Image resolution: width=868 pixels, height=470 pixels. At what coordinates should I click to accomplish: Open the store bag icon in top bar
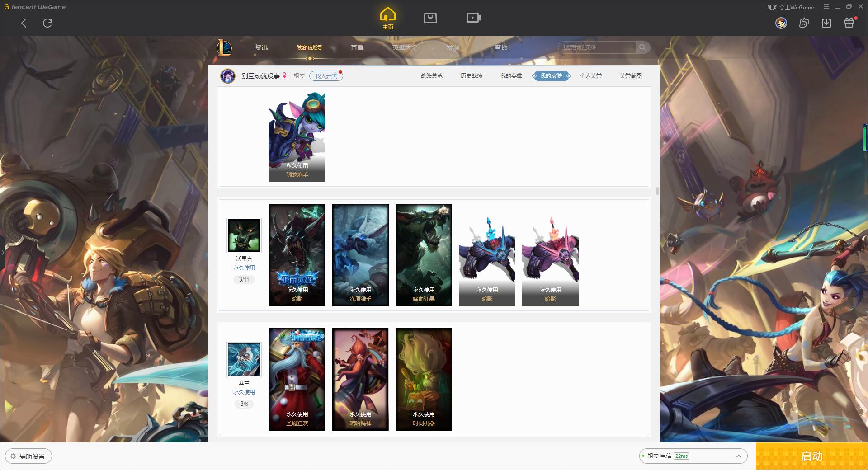coord(430,18)
